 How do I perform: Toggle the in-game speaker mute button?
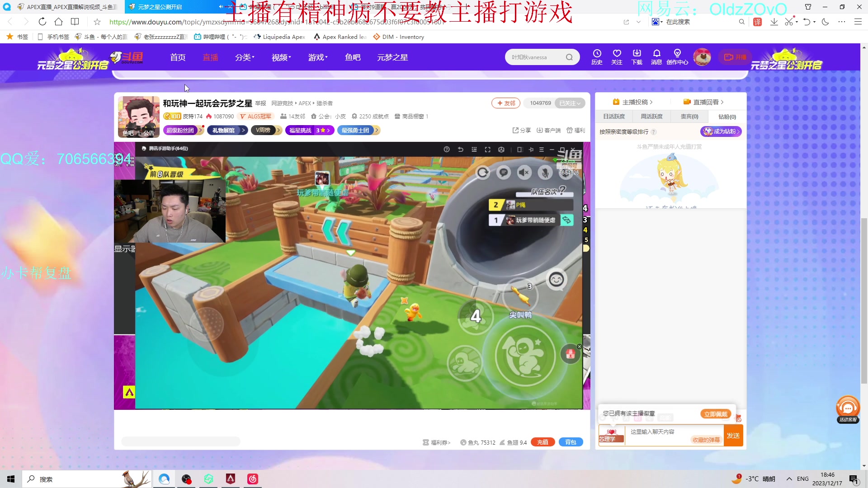pyautogui.click(x=524, y=172)
